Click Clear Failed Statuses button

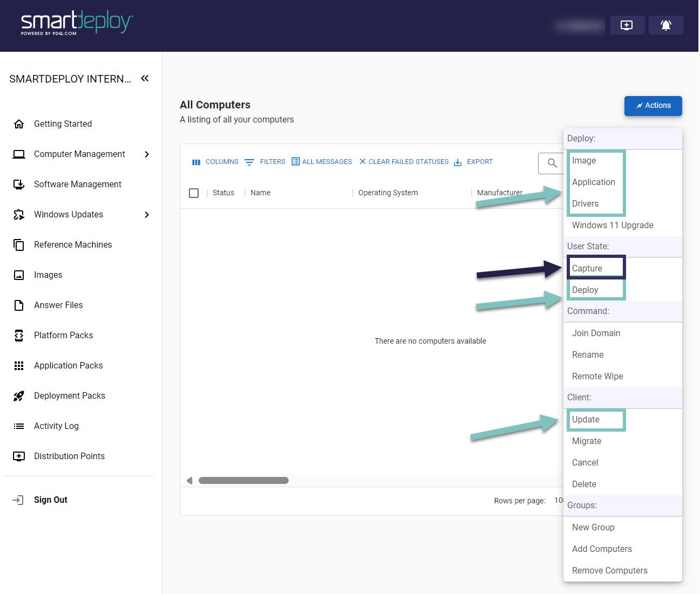point(404,162)
